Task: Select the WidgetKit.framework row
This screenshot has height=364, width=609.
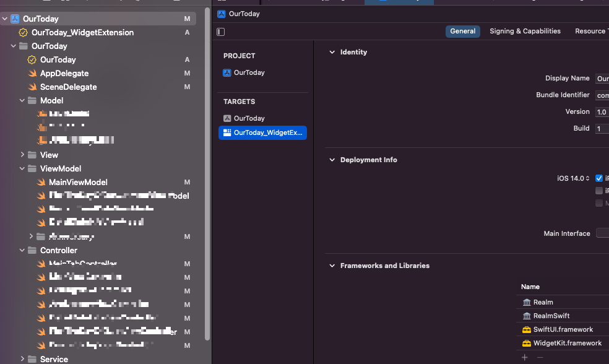Action: (563, 343)
